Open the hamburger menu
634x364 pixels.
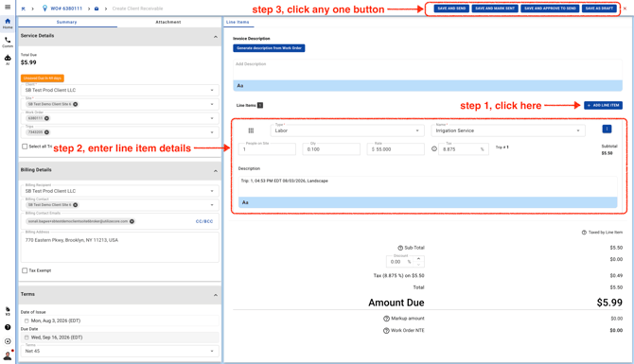8,7
